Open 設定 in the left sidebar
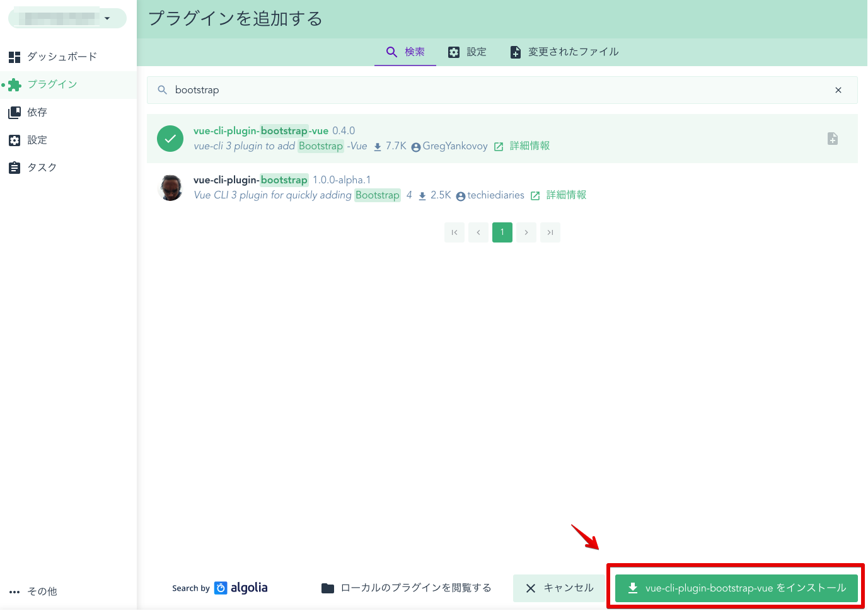 point(68,140)
